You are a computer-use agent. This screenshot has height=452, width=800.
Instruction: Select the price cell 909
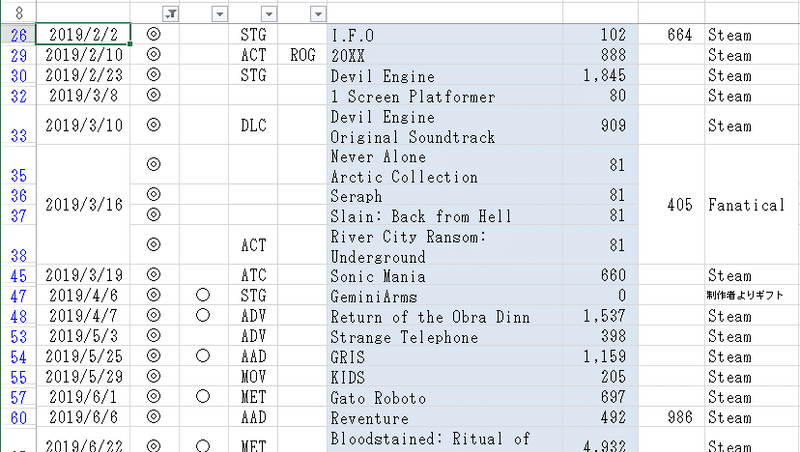(601, 125)
